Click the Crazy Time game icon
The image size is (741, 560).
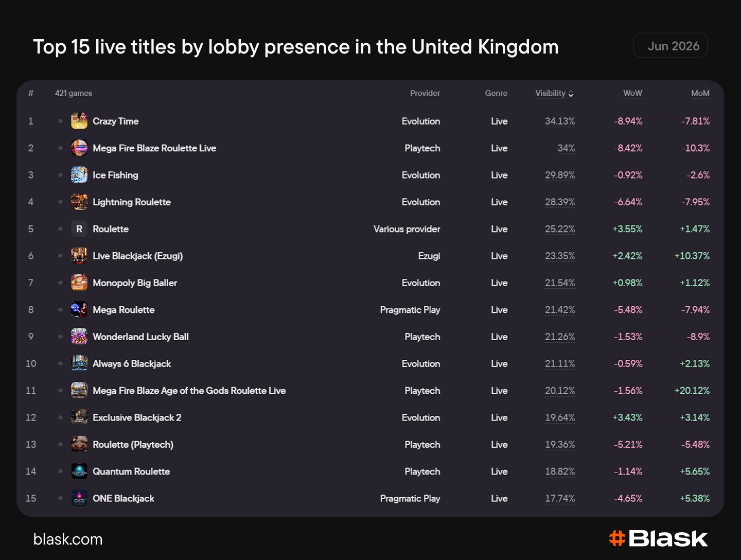pos(79,121)
